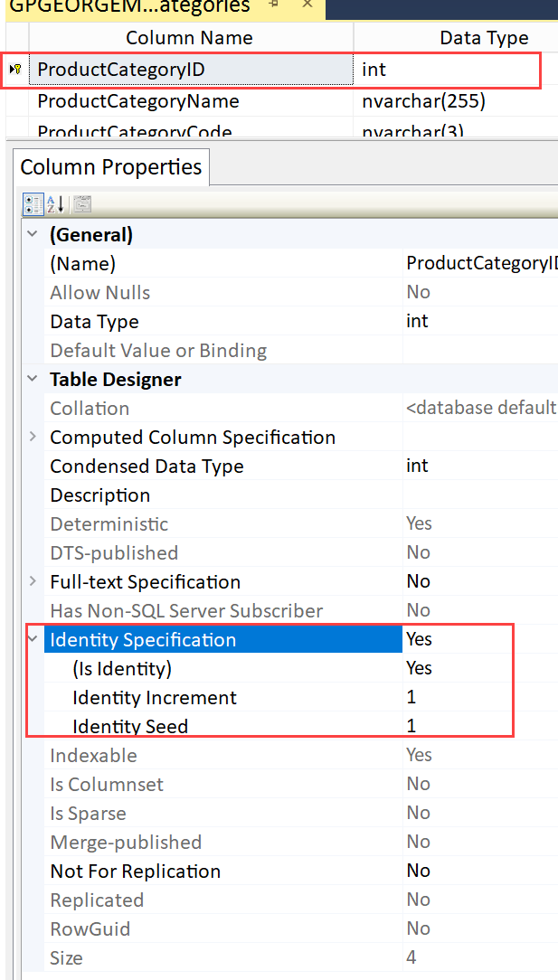Expand Computed Column Specification
Image resolution: width=558 pixels, height=980 pixels.
[33, 438]
